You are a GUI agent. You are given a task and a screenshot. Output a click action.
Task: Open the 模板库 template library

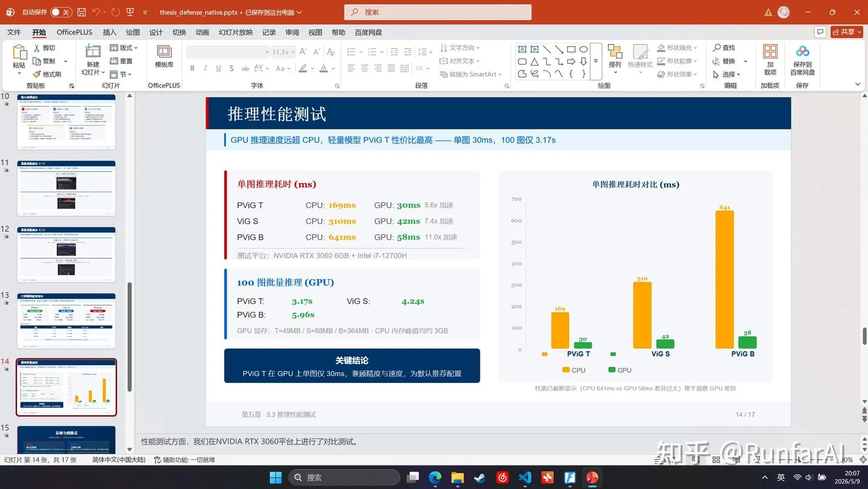click(164, 56)
